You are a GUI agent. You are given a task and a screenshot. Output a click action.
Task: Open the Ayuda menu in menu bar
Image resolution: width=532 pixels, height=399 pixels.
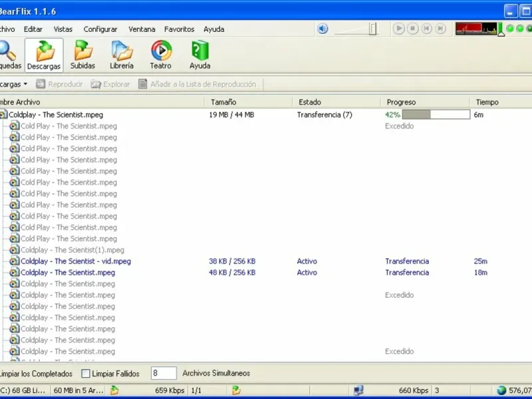pyautogui.click(x=213, y=29)
